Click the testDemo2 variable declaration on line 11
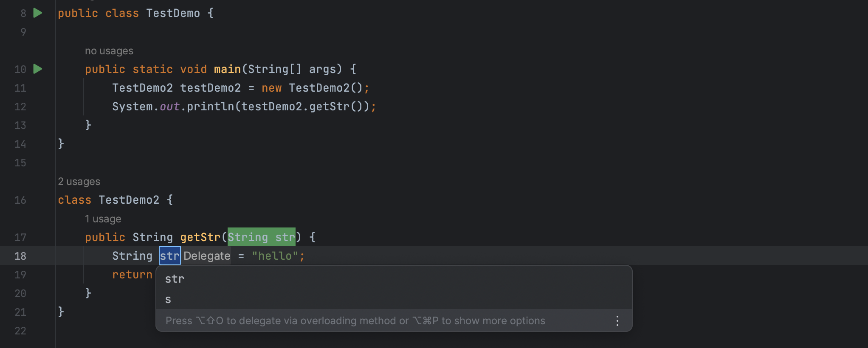 [x=210, y=88]
